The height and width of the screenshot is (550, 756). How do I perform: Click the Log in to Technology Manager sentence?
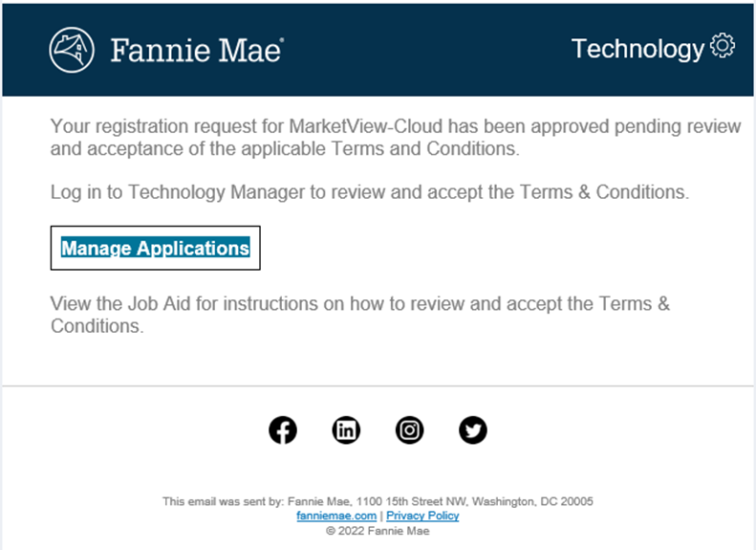pos(370,192)
